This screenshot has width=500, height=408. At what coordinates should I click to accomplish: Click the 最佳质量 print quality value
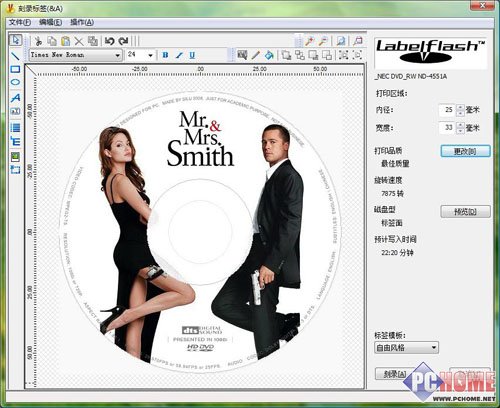[395, 163]
